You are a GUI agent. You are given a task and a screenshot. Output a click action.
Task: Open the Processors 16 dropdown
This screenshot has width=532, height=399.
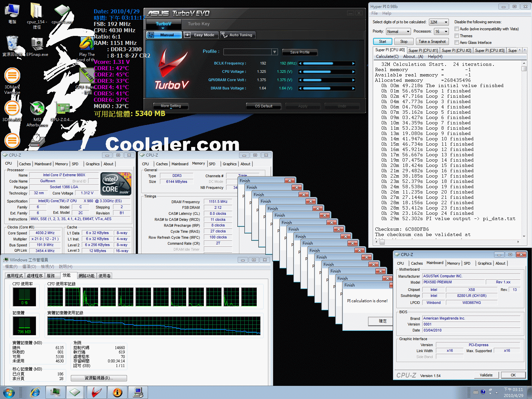[x=441, y=32]
